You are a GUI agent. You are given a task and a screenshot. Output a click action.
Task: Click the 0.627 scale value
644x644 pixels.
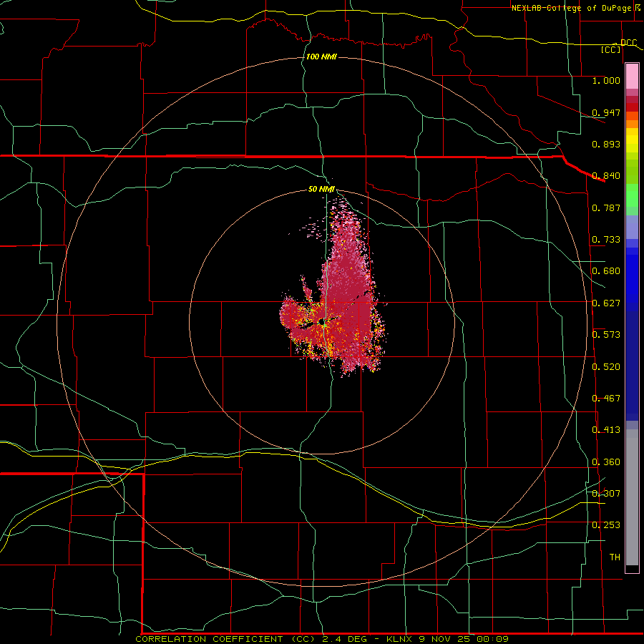(x=606, y=303)
